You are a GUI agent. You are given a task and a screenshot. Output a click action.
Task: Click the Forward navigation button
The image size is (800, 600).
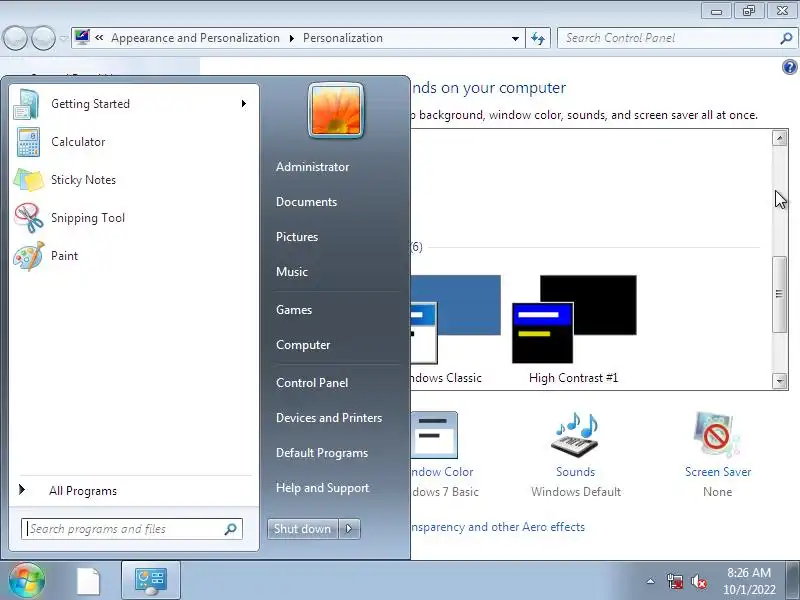43,38
